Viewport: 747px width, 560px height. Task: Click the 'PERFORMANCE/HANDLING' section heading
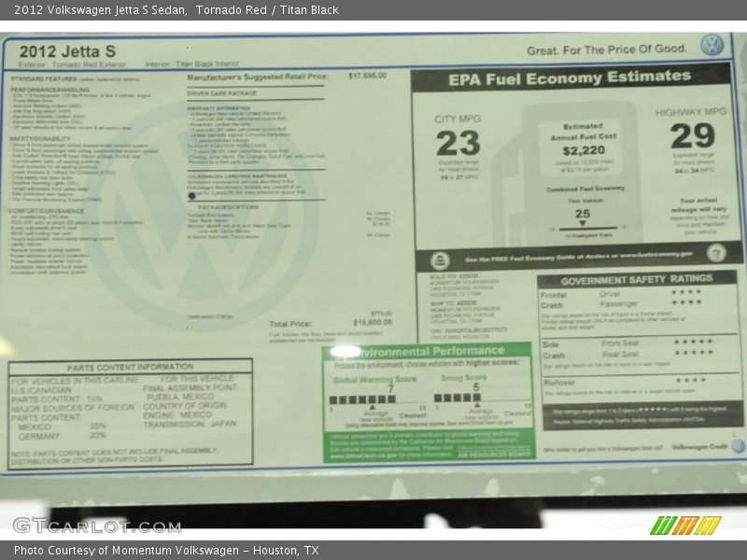[50, 90]
